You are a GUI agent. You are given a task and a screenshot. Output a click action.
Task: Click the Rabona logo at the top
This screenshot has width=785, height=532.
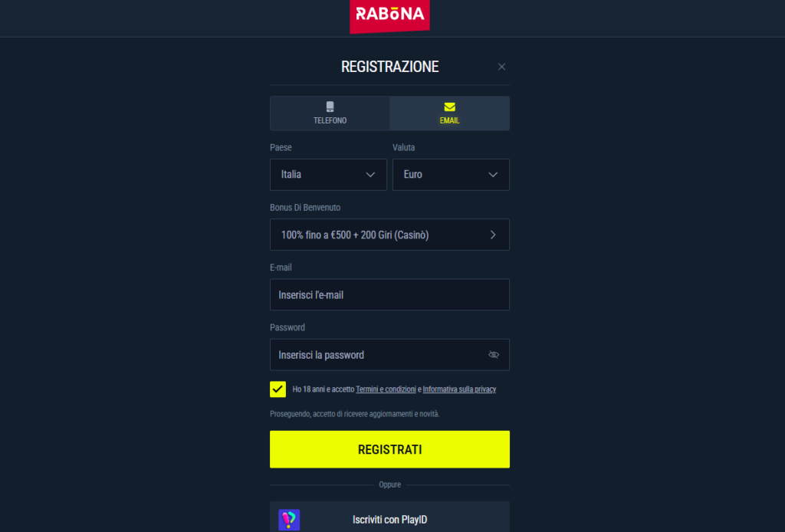389,15
